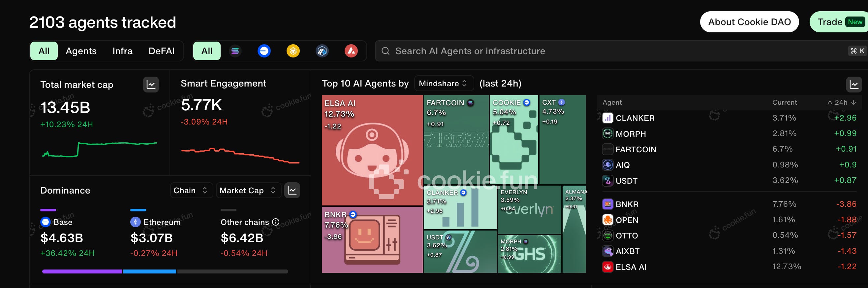Click gray Other chains bar segment
The image size is (868, 288).
point(232,271)
